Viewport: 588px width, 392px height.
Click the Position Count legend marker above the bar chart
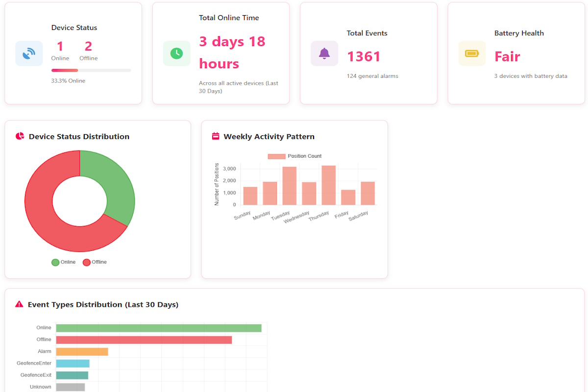[x=276, y=156]
